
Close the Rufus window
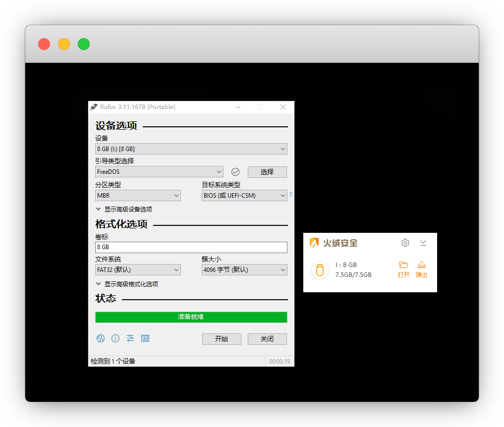click(x=283, y=107)
